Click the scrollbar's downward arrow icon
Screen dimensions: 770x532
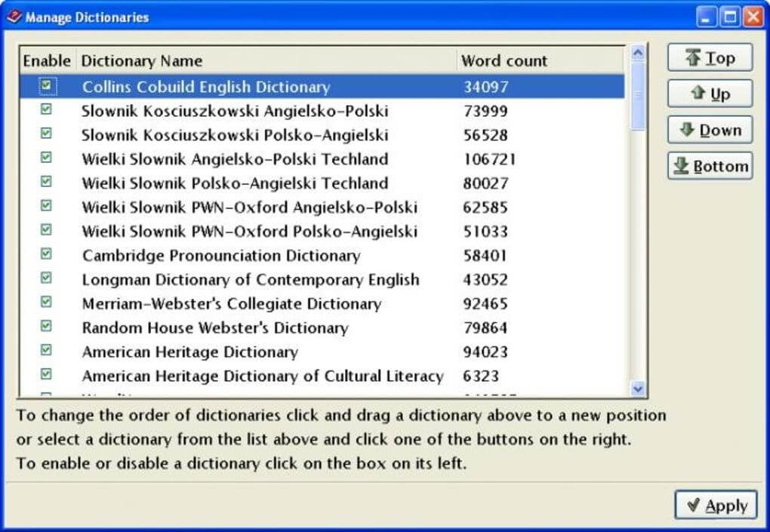636,390
